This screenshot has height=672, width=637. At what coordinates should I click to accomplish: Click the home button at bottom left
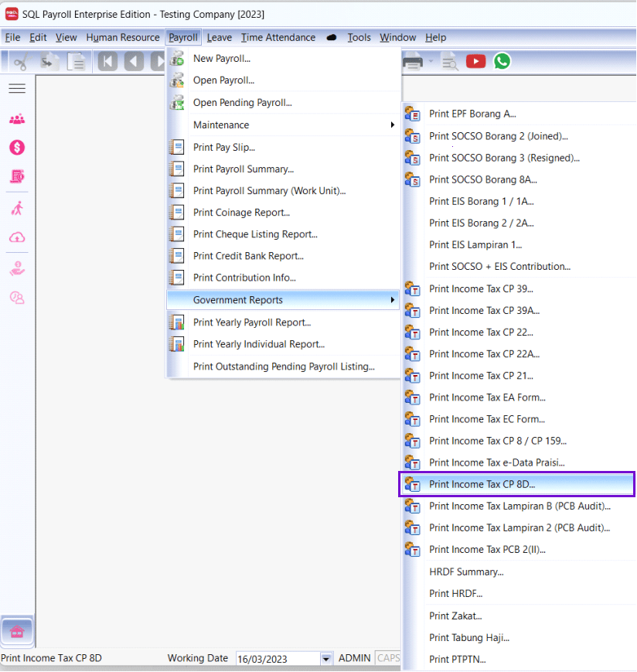17,632
